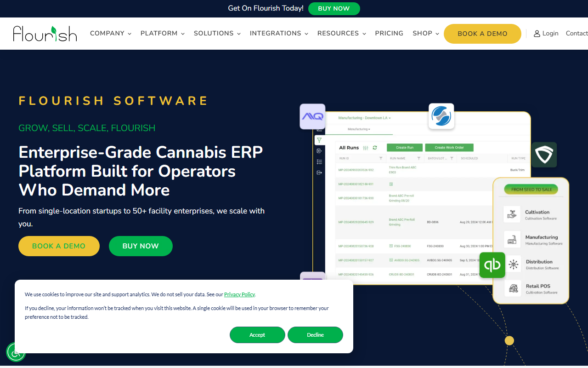Click the Retail POS label
588x368 pixels.
538,286
